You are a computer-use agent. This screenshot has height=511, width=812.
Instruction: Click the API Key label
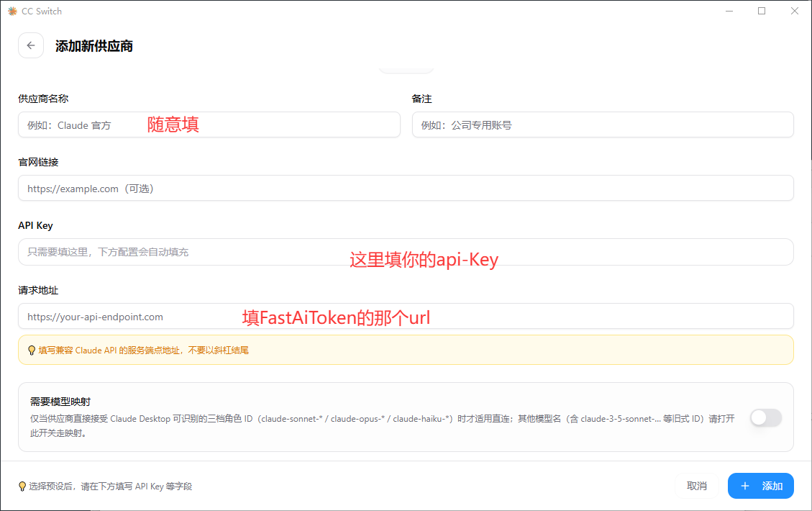pos(35,225)
